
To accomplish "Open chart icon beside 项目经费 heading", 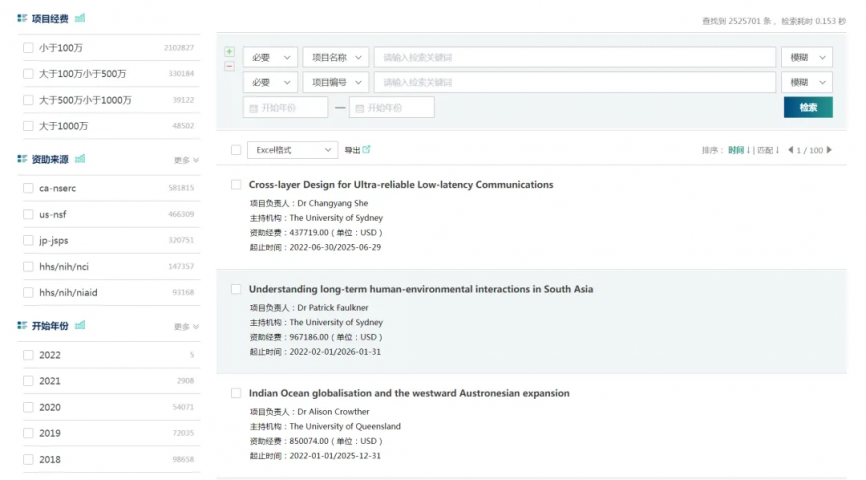I will (80, 18).
